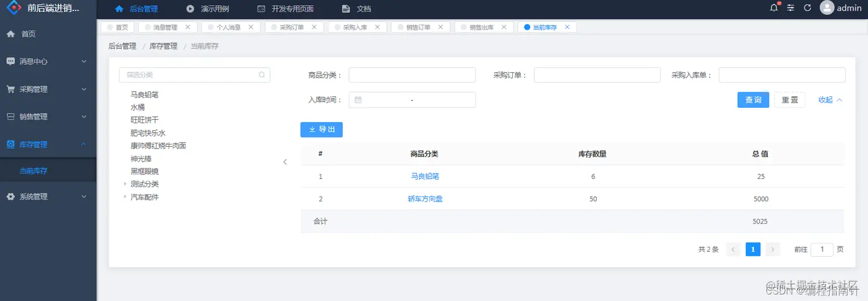Expand 系统管理 sidebar menu
868x301 pixels.
point(48,197)
